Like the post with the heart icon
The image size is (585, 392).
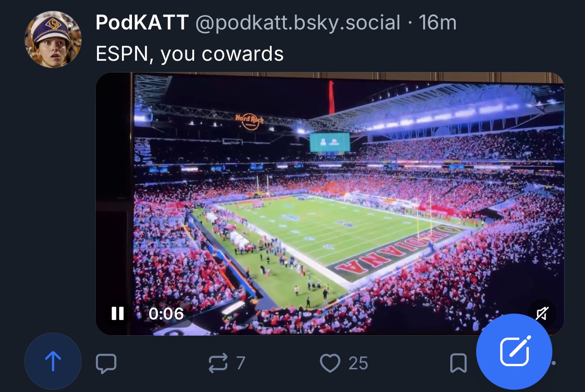(330, 363)
